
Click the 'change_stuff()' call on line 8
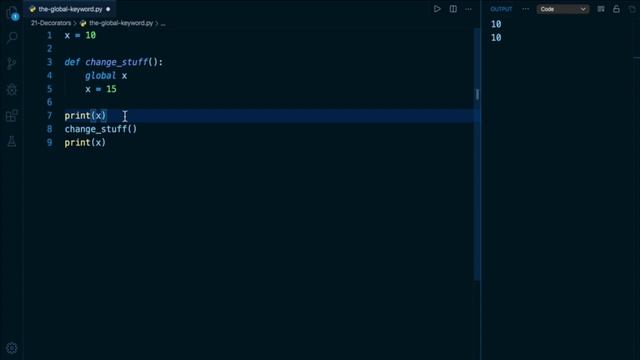click(100, 129)
